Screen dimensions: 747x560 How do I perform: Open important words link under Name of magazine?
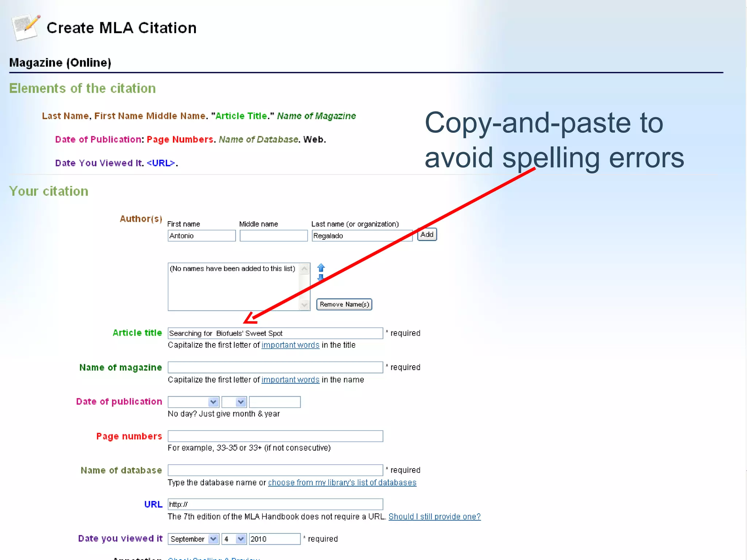(x=290, y=380)
